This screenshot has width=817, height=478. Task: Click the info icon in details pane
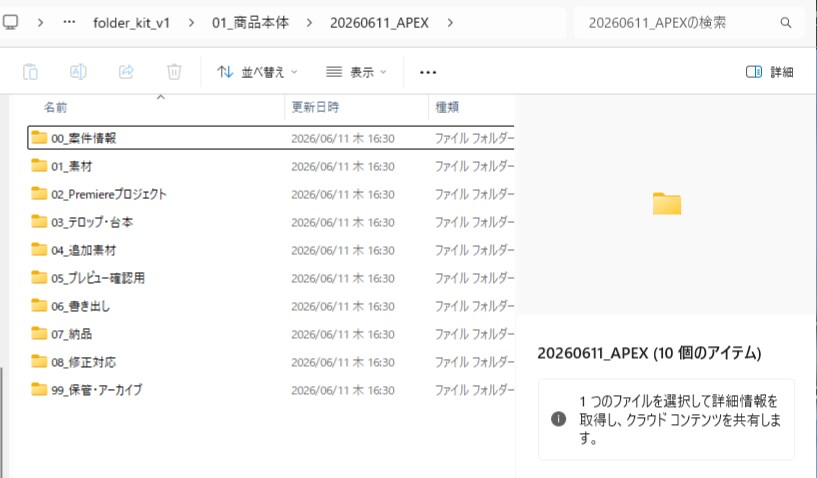[x=559, y=419]
